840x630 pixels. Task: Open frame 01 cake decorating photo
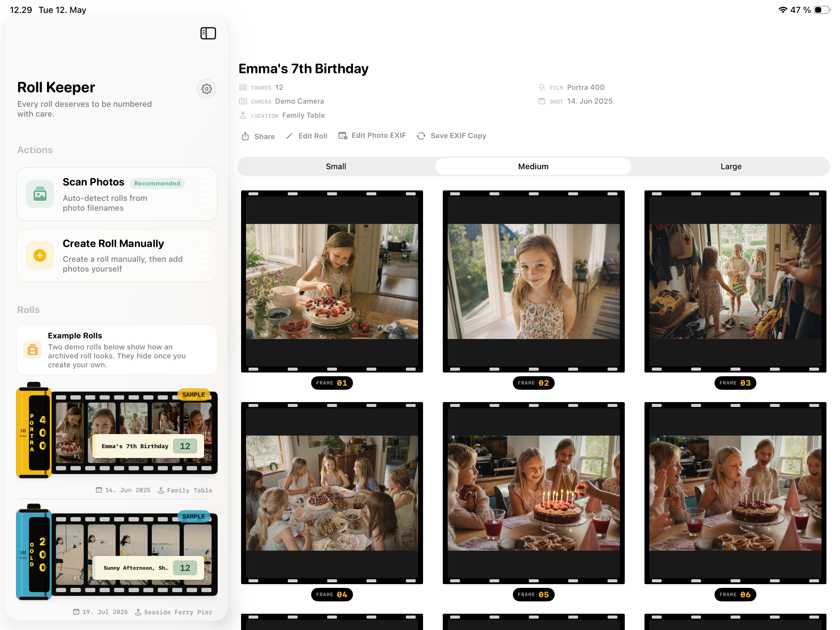click(332, 281)
